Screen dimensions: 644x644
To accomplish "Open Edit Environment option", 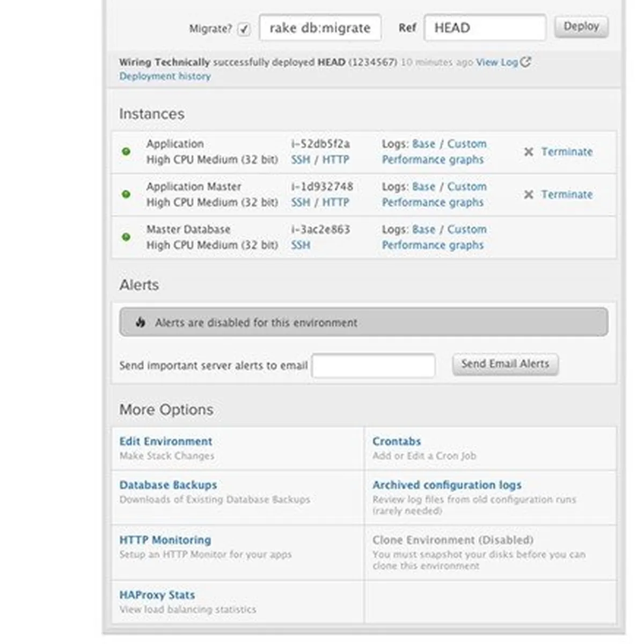I will tap(166, 441).
